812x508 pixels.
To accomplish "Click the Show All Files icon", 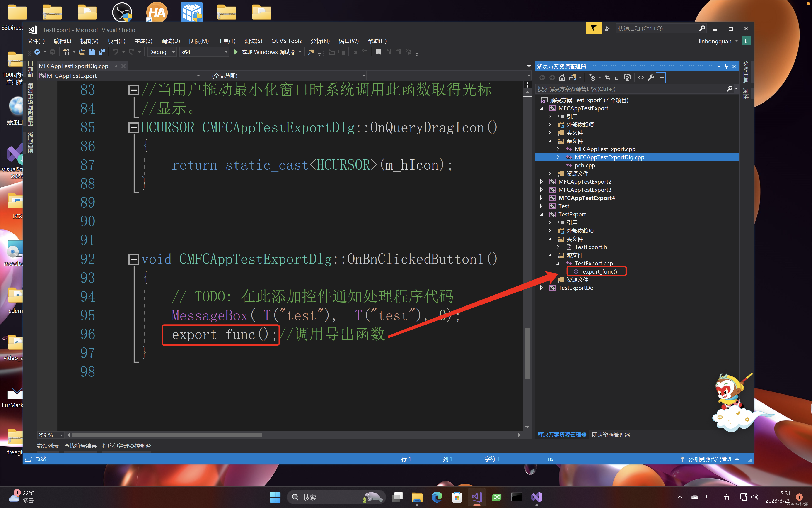I will tap(627, 78).
